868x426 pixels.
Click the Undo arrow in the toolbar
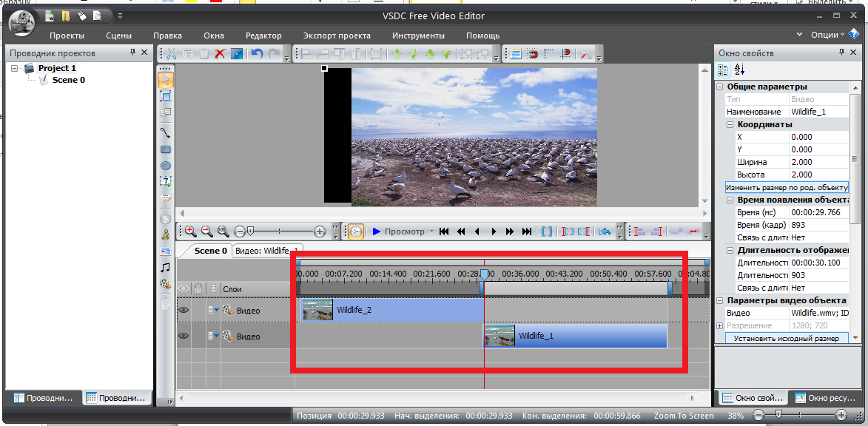coord(257,54)
